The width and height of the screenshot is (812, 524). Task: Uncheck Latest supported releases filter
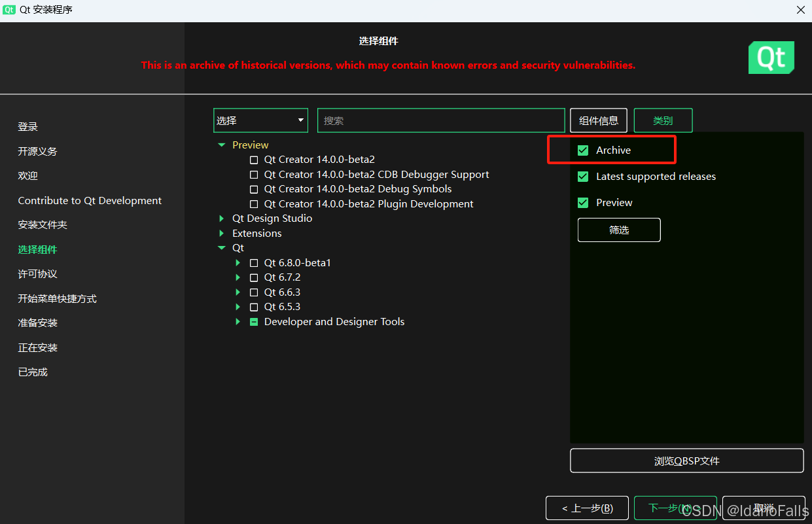583,177
